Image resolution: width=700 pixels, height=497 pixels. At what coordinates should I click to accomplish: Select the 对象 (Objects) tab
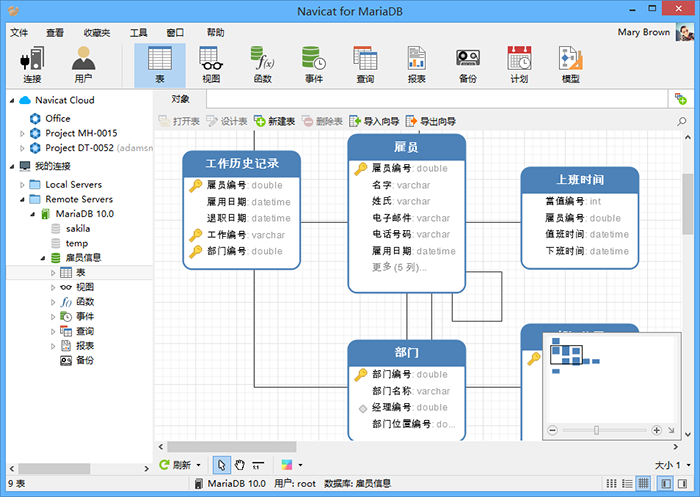tap(180, 99)
